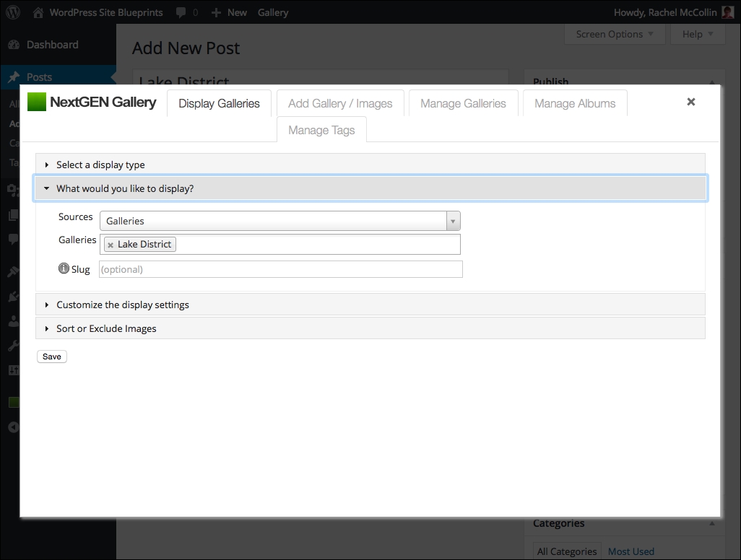741x560 pixels.
Task: Click the green NextGEN Gallery logo square
Action: click(x=37, y=102)
